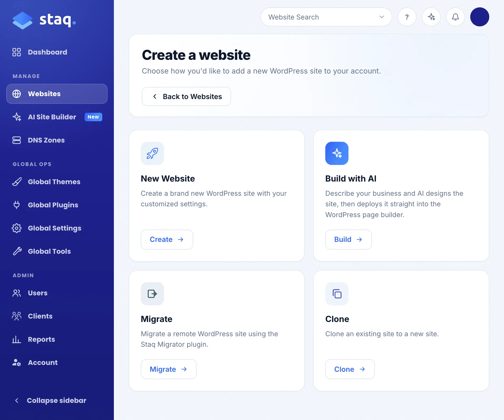Go back to Websites
504x420 pixels.
(186, 97)
